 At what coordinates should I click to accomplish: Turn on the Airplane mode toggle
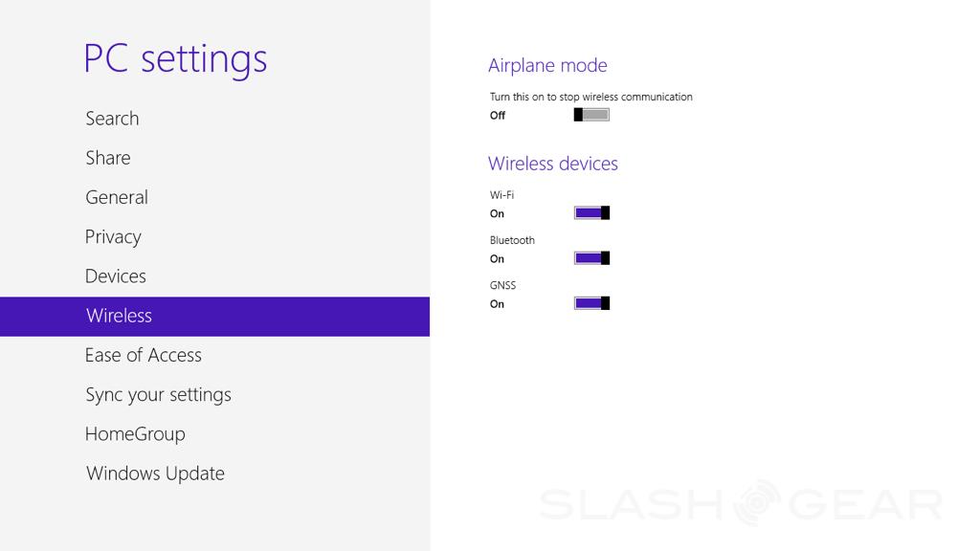(x=591, y=115)
